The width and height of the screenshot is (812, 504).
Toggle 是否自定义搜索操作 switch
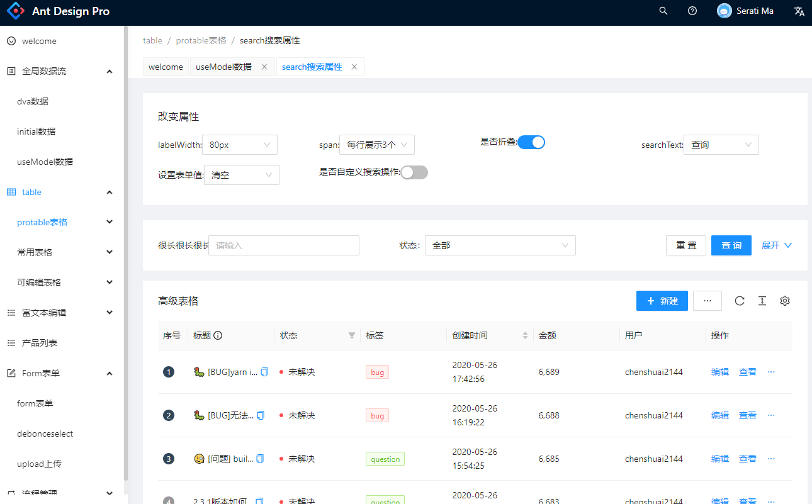[414, 172]
